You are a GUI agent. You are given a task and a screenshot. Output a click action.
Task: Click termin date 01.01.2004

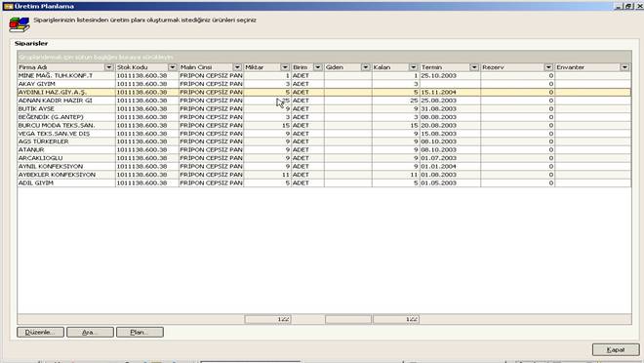click(x=438, y=166)
